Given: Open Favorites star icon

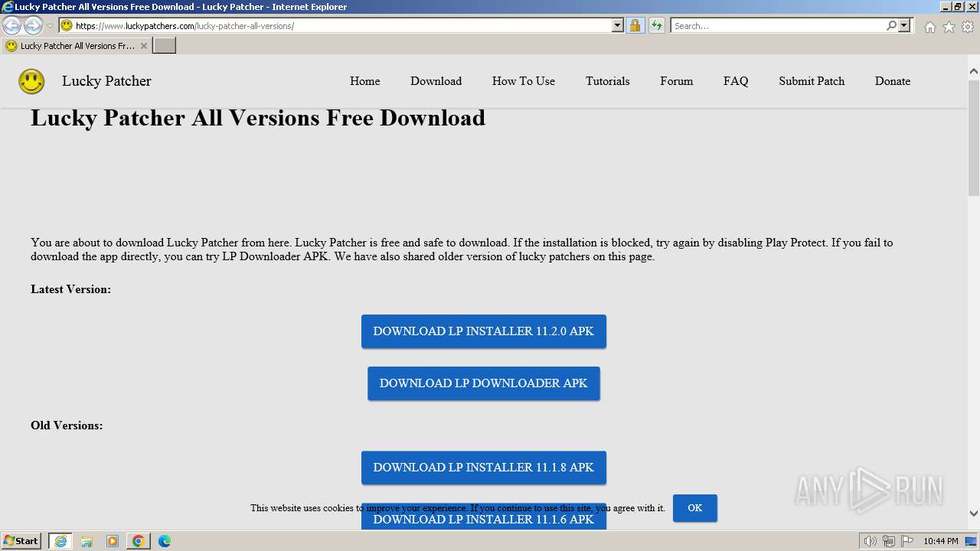Looking at the screenshot, I should [x=949, y=27].
